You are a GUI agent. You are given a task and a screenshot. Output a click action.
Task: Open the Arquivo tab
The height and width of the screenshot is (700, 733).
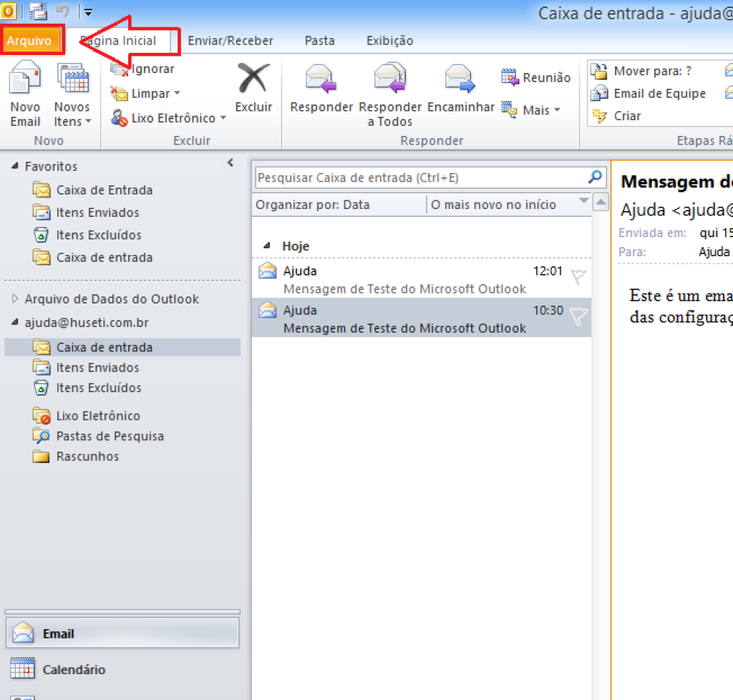[30, 41]
